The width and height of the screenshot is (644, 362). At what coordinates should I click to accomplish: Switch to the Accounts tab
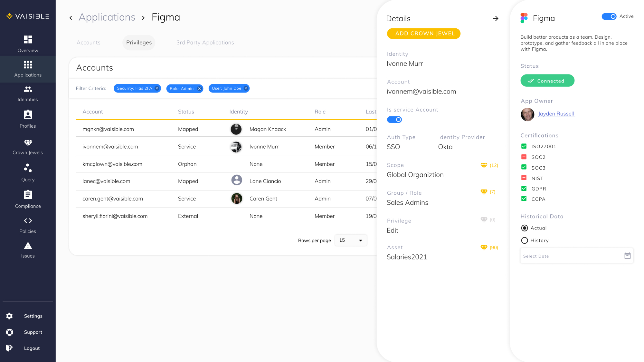(89, 43)
